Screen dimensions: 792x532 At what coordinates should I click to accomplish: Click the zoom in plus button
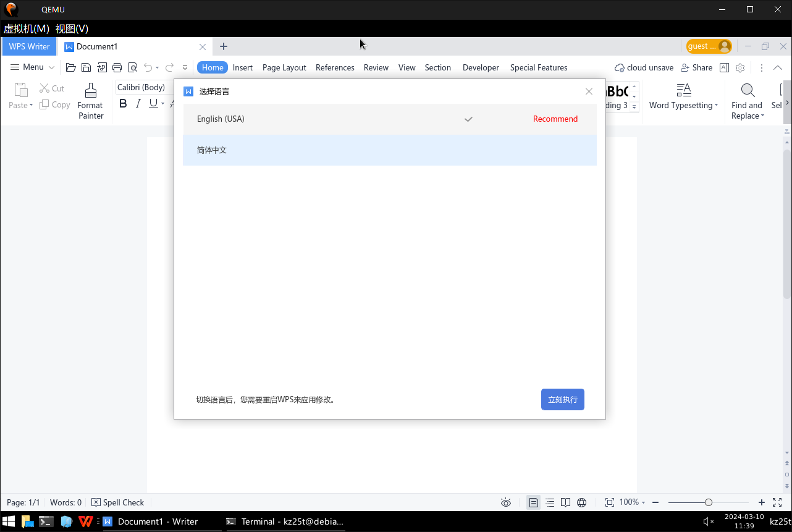[x=762, y=502]
